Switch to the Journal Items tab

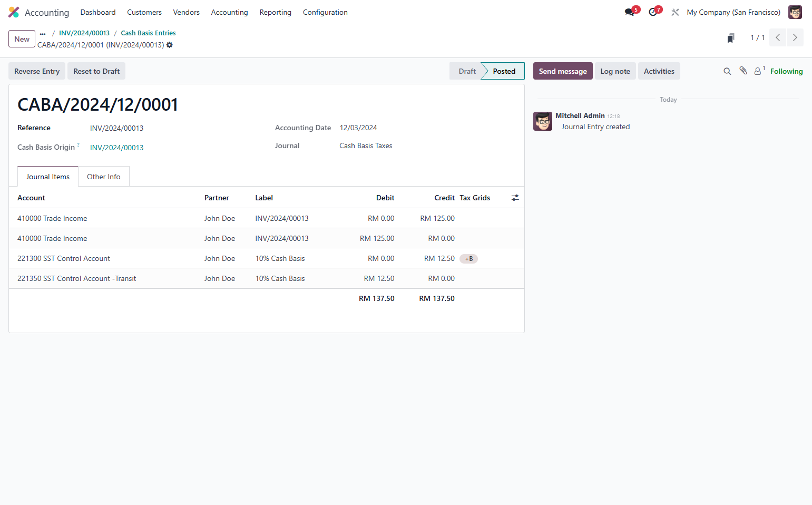48,177
